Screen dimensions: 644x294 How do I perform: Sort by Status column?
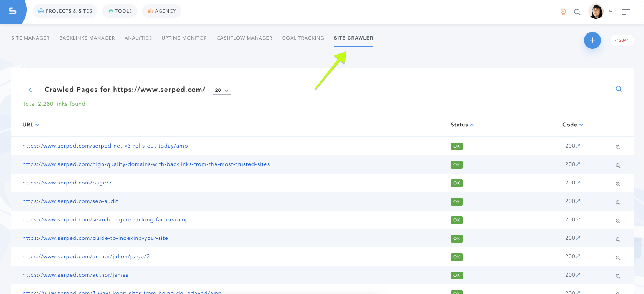coord(462,125)
